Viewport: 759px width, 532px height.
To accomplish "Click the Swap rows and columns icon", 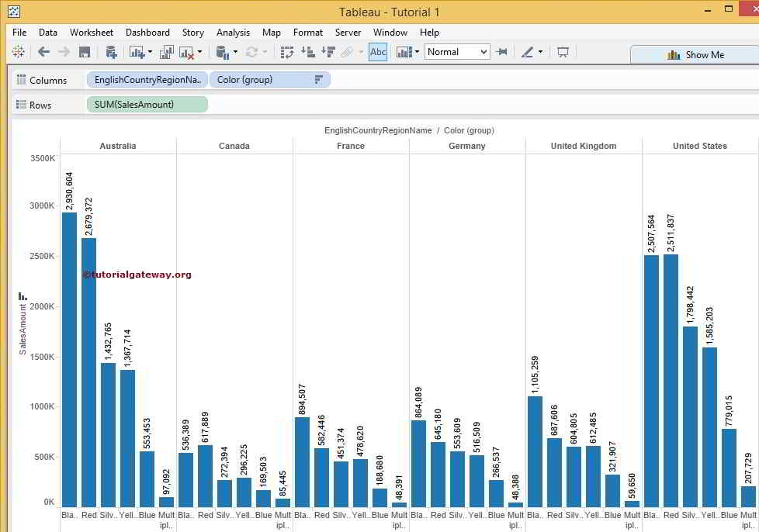I will tap(287, 52).
